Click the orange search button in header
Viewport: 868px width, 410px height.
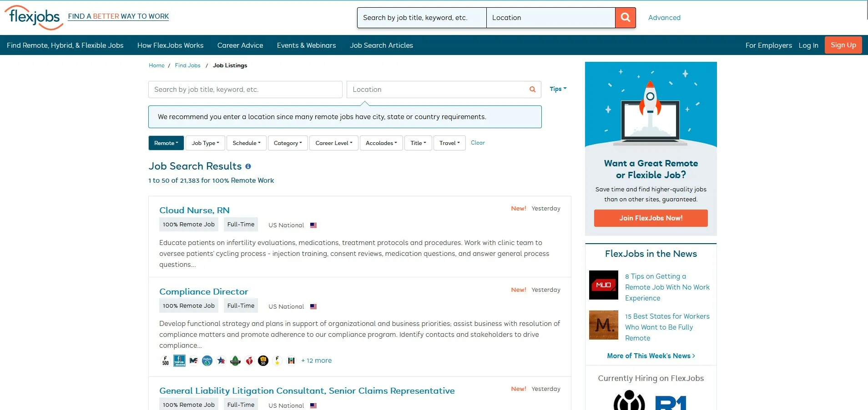coord(626,18)
